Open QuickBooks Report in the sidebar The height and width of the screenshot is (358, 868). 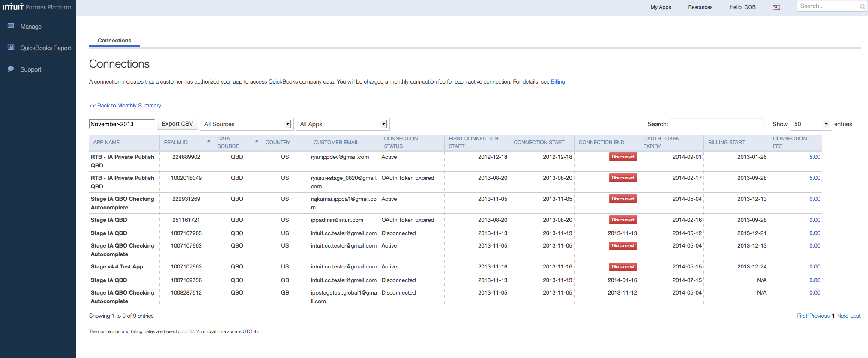click(46, 48)
